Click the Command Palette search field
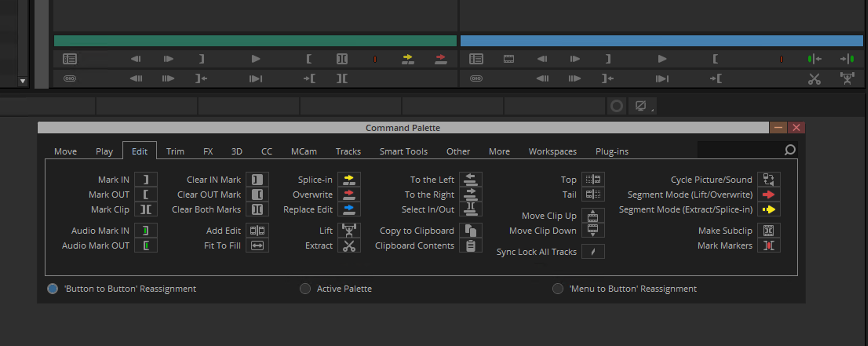 (740, 150)
